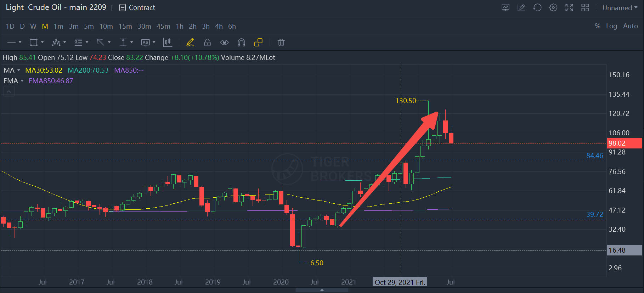Click the MA30:53.02 indicator label
644x293 pixels.
(x=44, y=70)
